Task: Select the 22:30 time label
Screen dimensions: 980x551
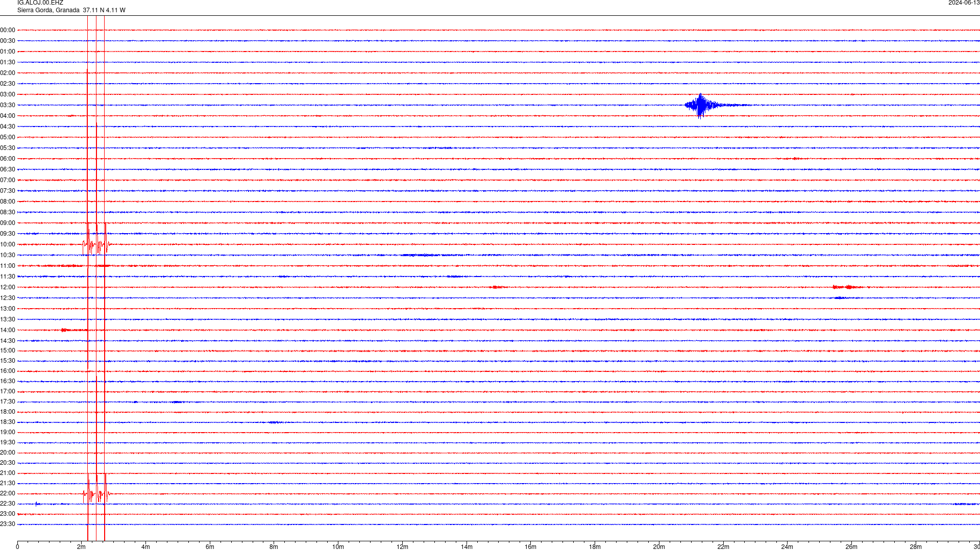Action: tap(8, 504)
